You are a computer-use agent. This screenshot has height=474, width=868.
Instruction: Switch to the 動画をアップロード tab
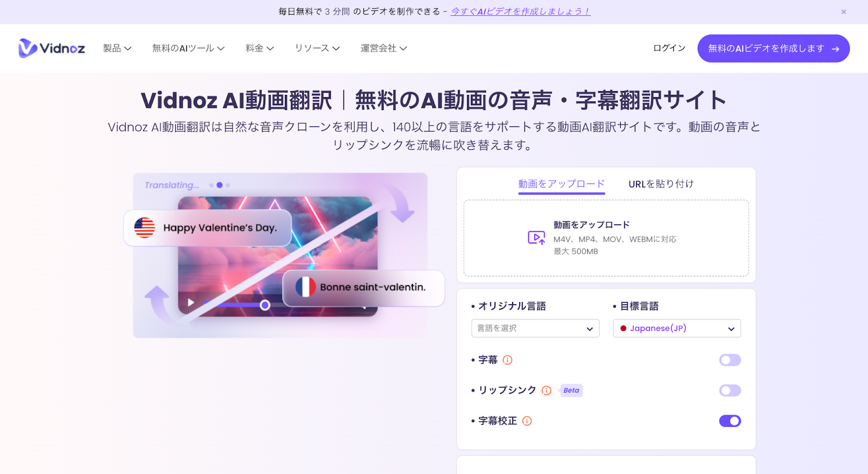[561, 184]
